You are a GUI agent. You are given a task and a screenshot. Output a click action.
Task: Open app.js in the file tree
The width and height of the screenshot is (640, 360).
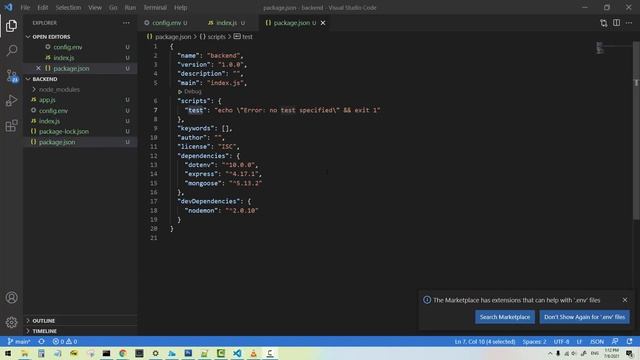(x=80, y=100)
